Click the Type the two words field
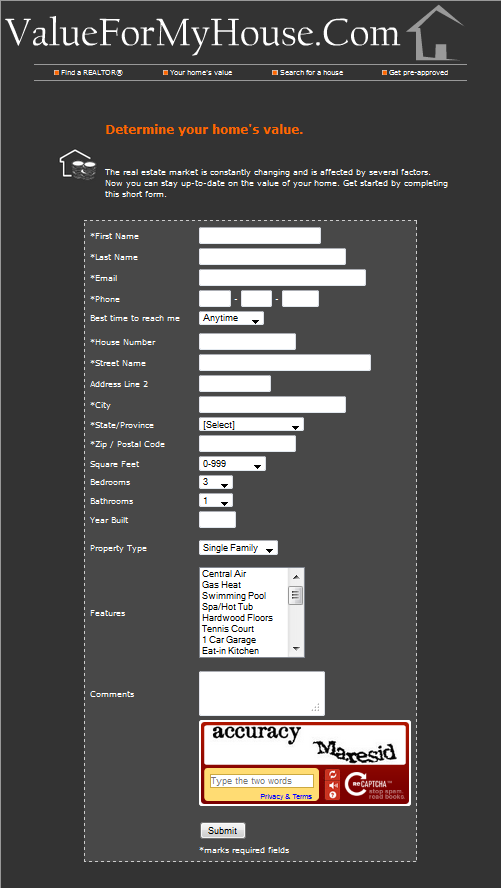Image resolution: width=501 pixels, height=888 pixels. pos(262,781)
